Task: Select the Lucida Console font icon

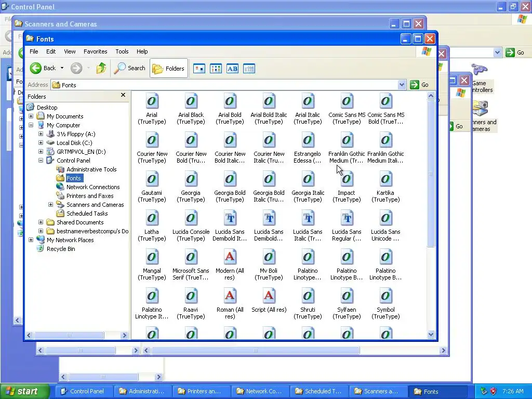Action: coord(191,218)
